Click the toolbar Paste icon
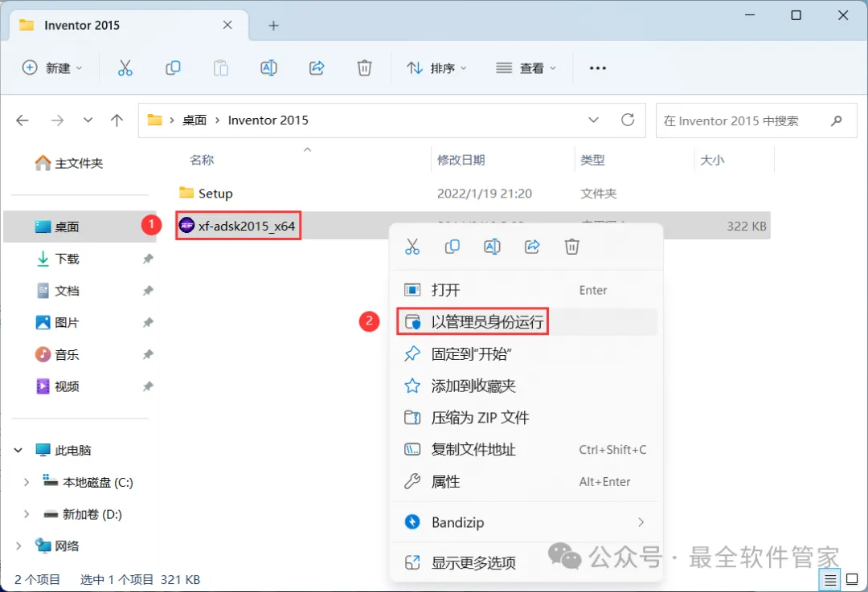This screenshot has height=592, width=868. (x=221, y=68)
